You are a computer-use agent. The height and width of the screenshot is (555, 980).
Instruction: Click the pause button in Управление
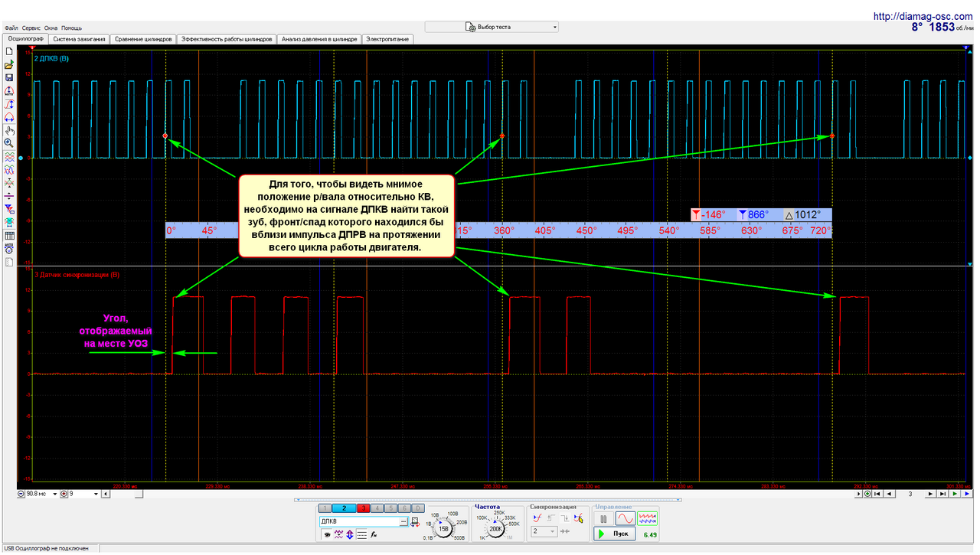click(603, 519)
